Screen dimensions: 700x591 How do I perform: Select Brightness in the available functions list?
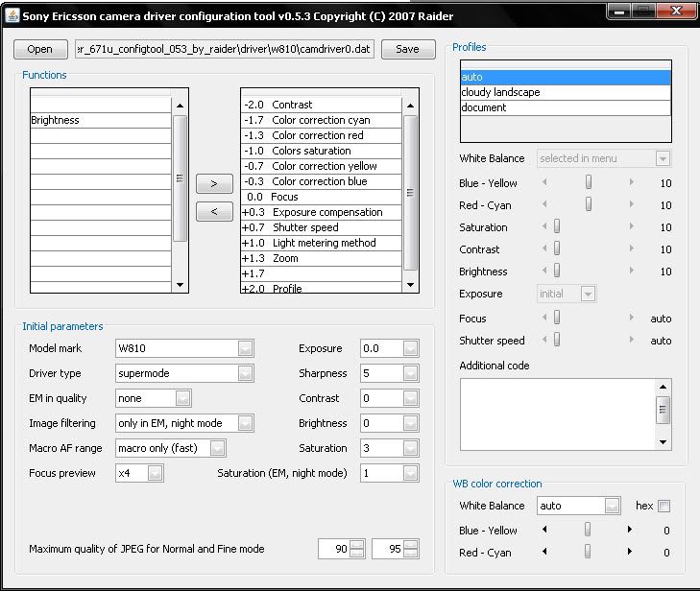click(x=101, y=120)
